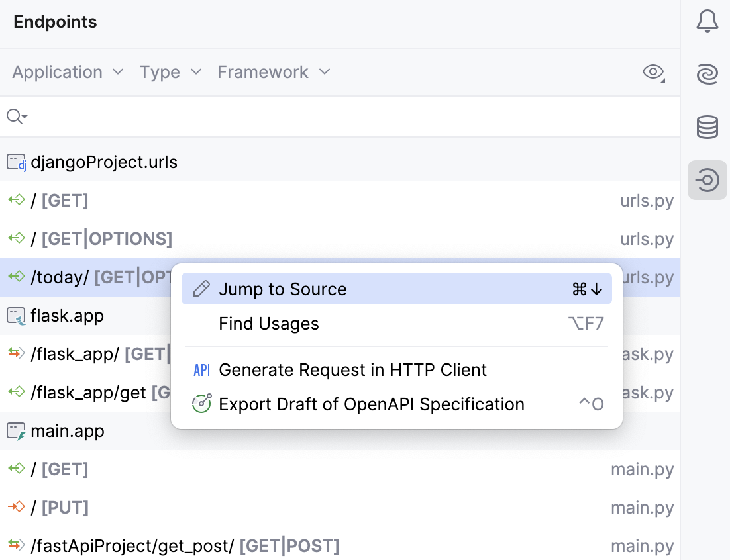Click the green GET arrow icon beside /today/
730x560 pixels.
point(16,277)
